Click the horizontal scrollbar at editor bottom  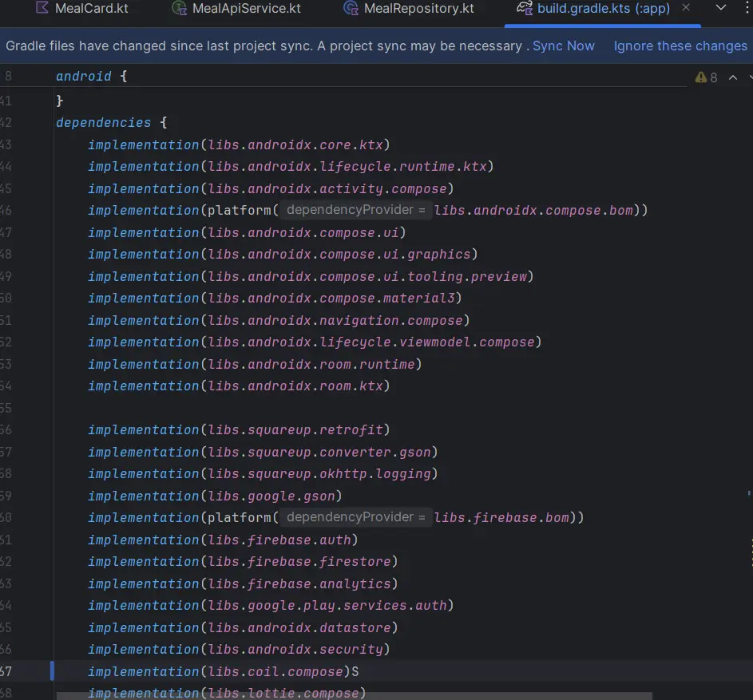pyautogui.click(x=354, y=695)
